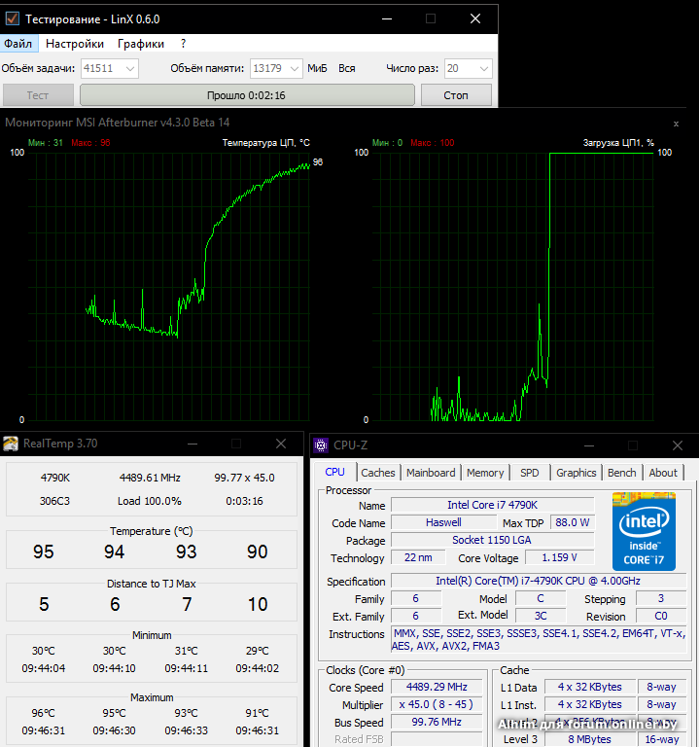Open the Файл menu in LinX
Screen dimensions: 700x747
pos(18,44)
